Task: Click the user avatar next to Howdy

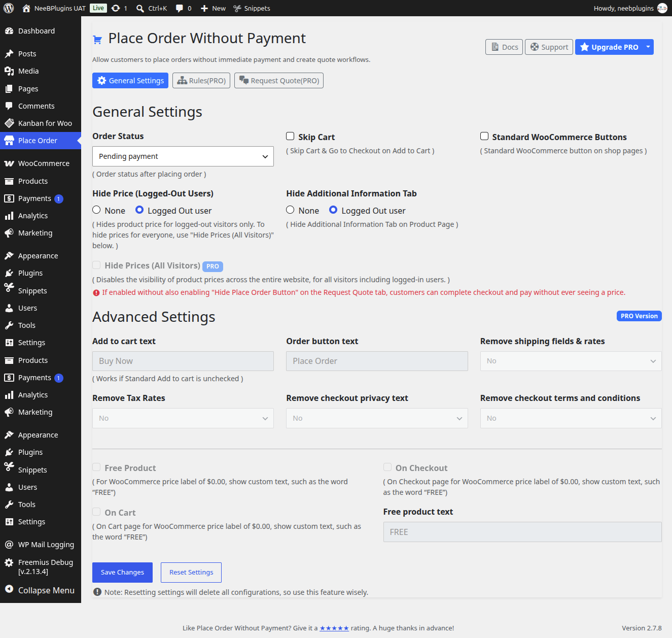Action: click(x=662, y=8)
